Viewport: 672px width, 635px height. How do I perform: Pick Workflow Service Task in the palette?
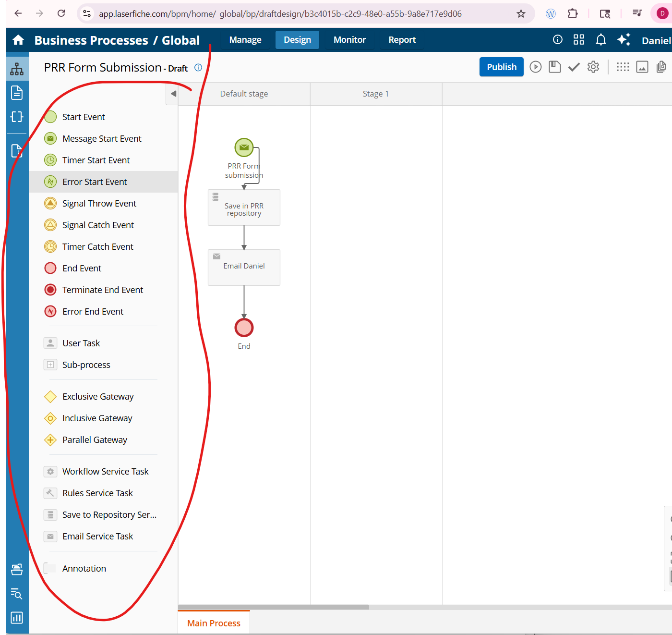pos(103,471)
